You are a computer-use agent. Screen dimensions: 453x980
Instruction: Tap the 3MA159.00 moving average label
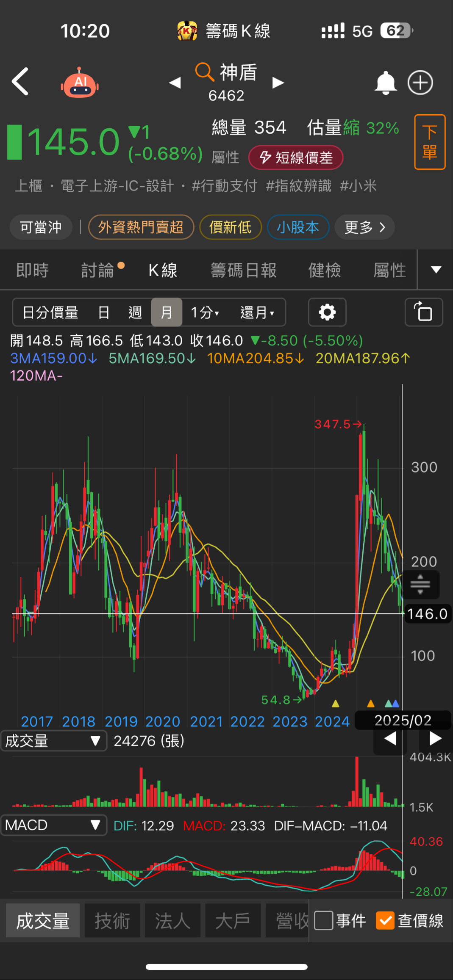coord(54,358)
